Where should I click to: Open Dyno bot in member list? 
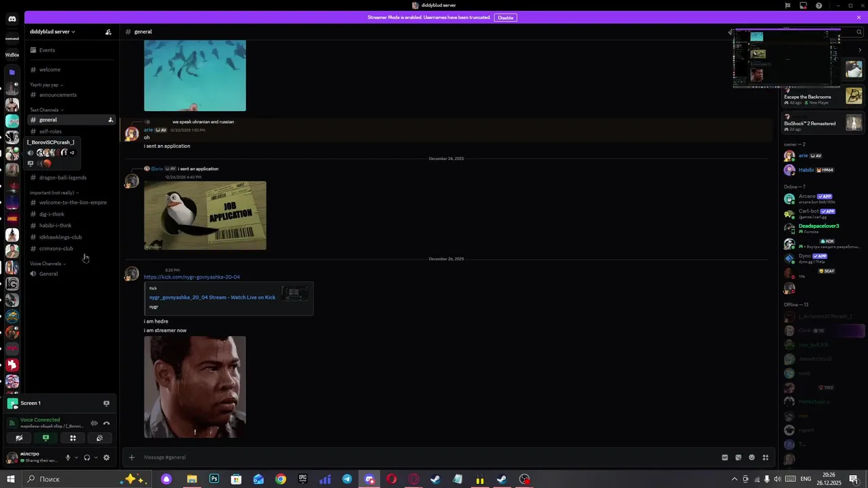[x=823, y=258]
